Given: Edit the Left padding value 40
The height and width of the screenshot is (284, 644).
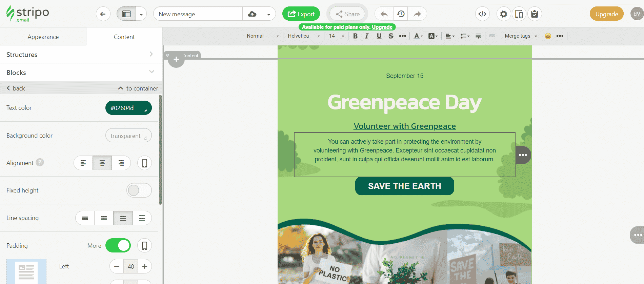Looking at the screenshot, I should [131, 266].
